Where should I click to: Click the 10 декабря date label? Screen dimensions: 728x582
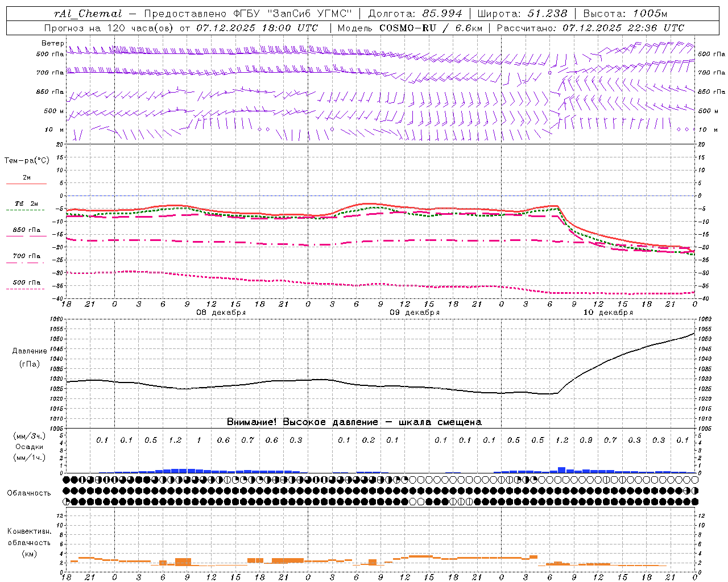(x=608, y=313)
